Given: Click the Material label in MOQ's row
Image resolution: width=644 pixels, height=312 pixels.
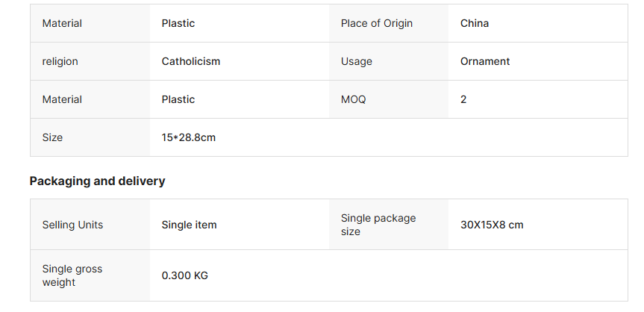Looking at the screenshot, I should click(62, 99).
